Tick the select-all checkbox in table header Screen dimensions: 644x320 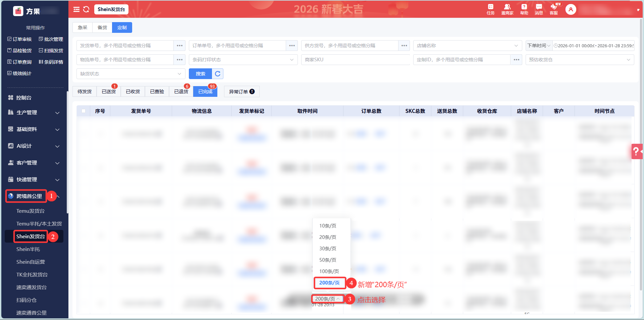click(x=84, y=111)
